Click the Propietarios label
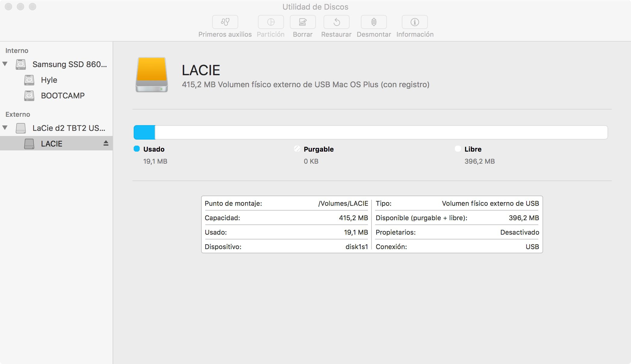Image resolution: width=631 pixels, height=364 pixels. pos(396,232)
